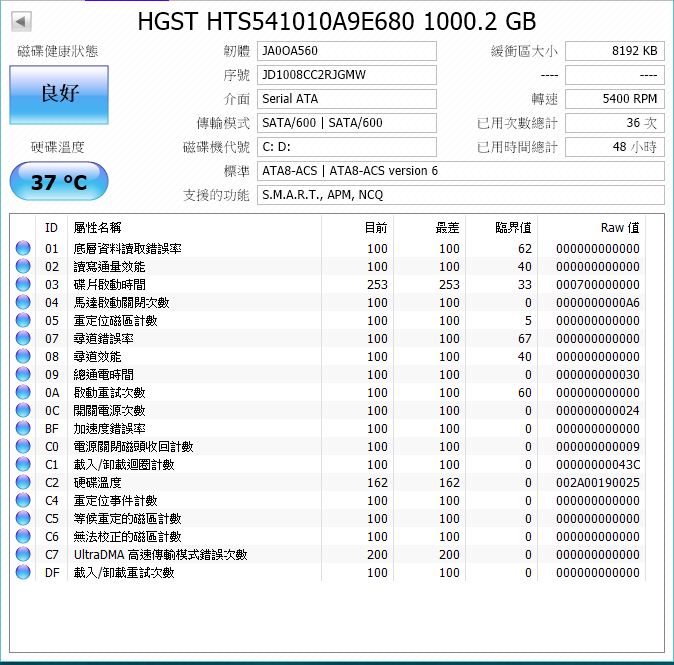This screenshot has width=674, height=665.
Task: Click the status orb for attribute 01
Action: (23, 248)
